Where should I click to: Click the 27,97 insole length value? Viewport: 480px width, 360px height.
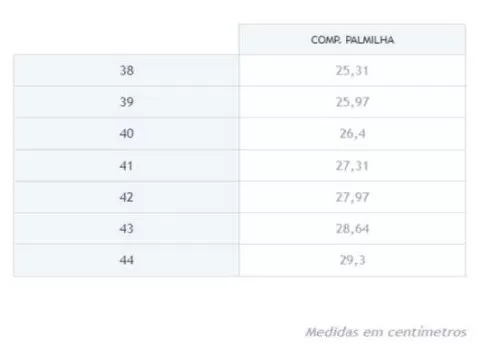(x=352, y=197)
